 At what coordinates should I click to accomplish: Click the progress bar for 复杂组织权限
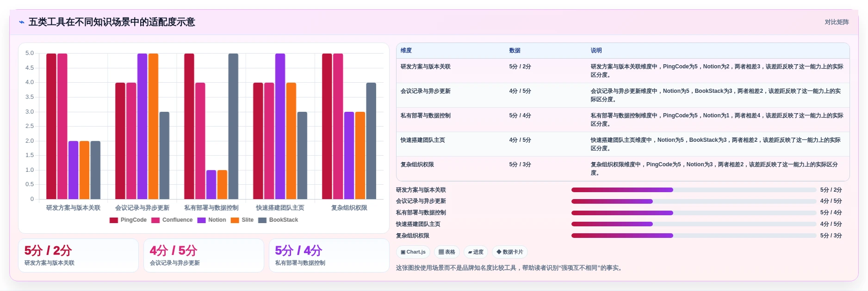[694, 236]
